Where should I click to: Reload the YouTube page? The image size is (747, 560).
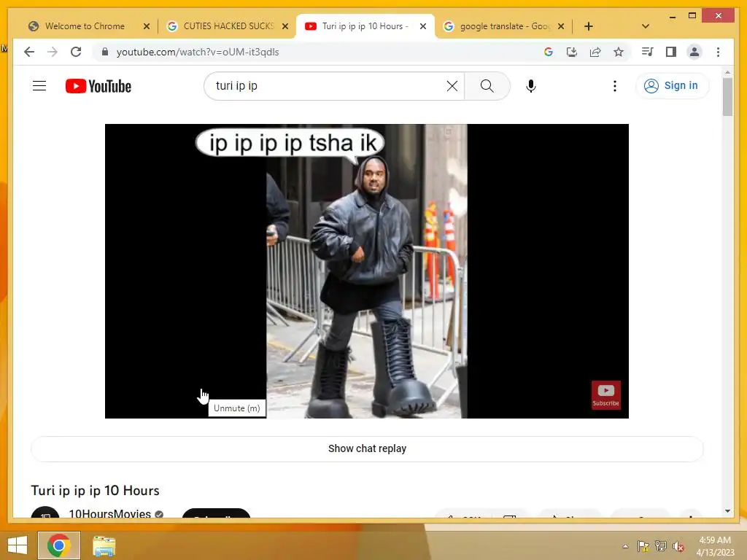[x=76, y=52]
